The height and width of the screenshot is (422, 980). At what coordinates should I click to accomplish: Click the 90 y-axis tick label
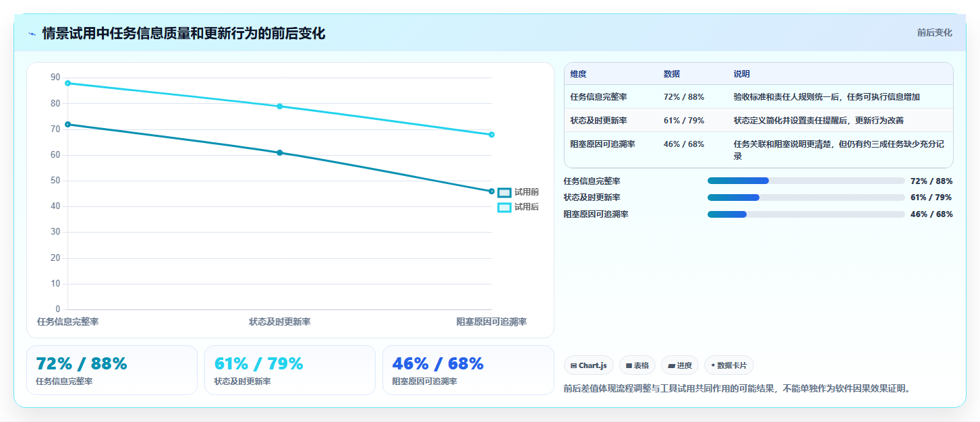pos(55,78)
